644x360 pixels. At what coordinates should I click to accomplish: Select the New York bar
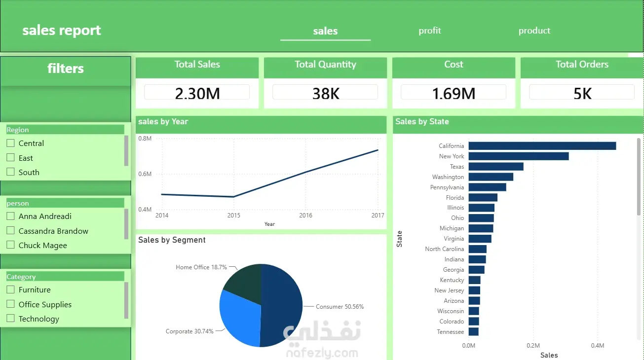point(519,156)
